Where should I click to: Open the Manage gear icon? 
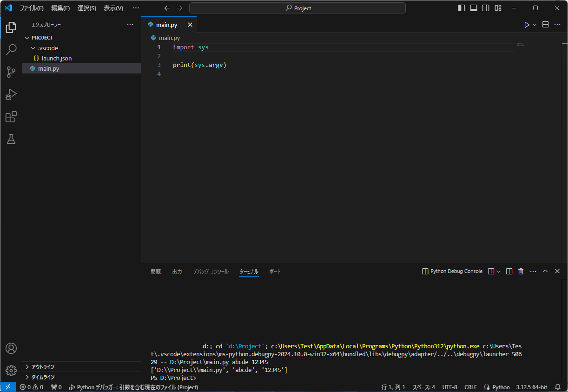point(11,370)
